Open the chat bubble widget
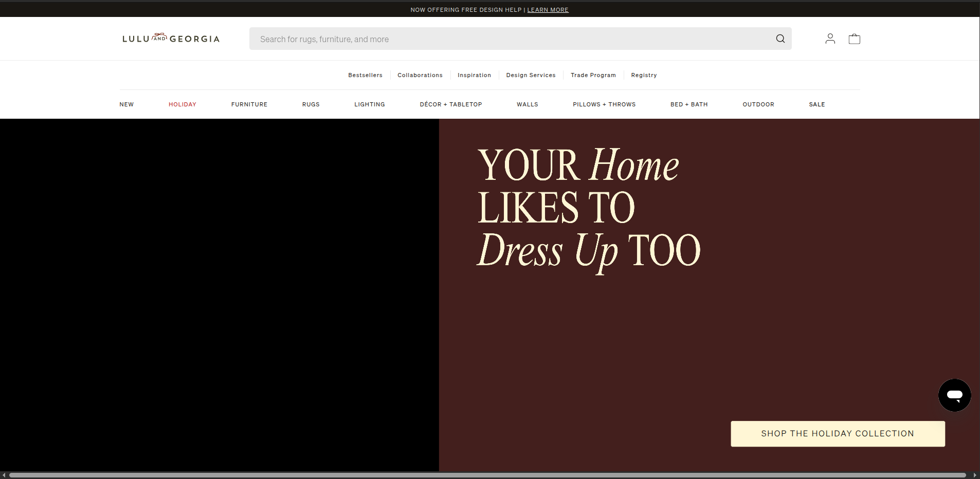The image size is (980, 479). click(x=954, y=395)
